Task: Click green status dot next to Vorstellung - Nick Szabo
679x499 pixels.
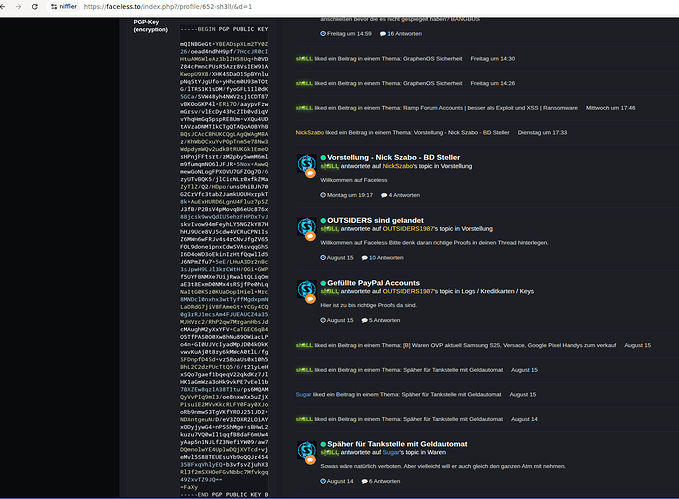Action: 323,158
